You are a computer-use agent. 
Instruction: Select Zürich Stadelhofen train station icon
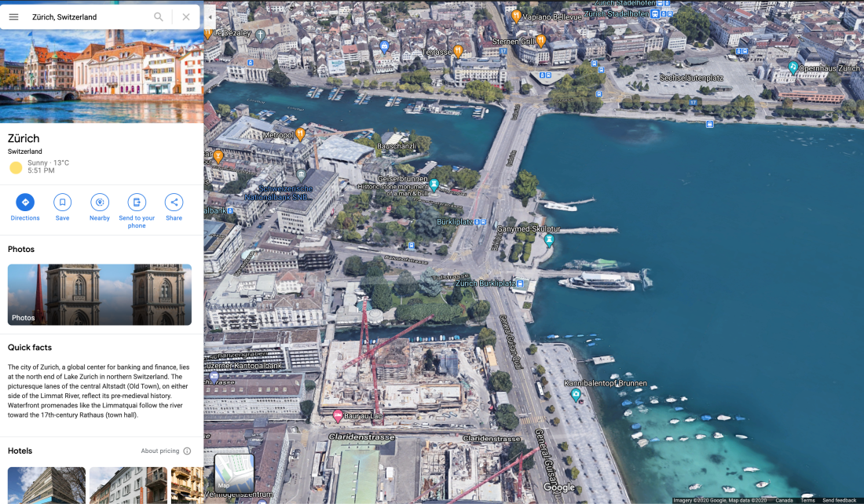pos(655,14)
